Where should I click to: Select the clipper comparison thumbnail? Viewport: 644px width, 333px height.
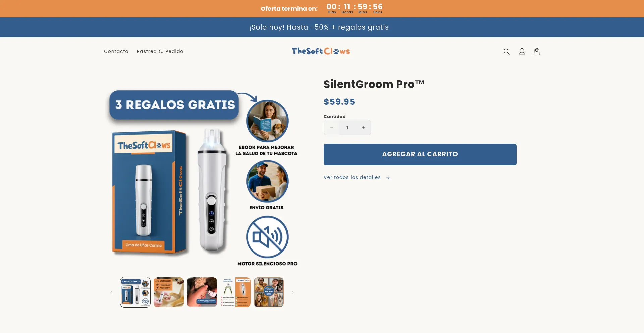[x=235, y=292]
